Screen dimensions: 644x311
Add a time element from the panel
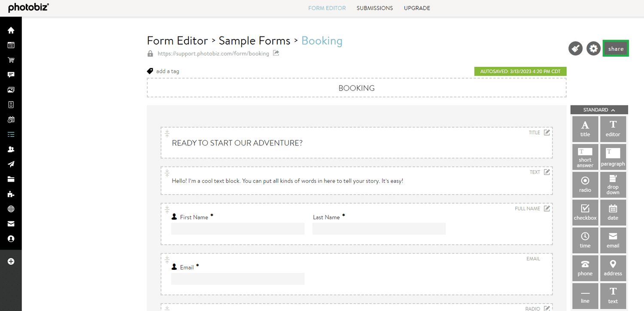585,240
